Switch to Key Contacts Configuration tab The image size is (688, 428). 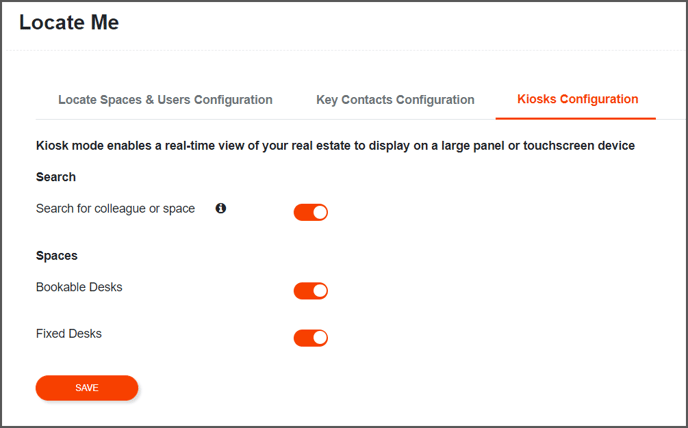(395, 100)
